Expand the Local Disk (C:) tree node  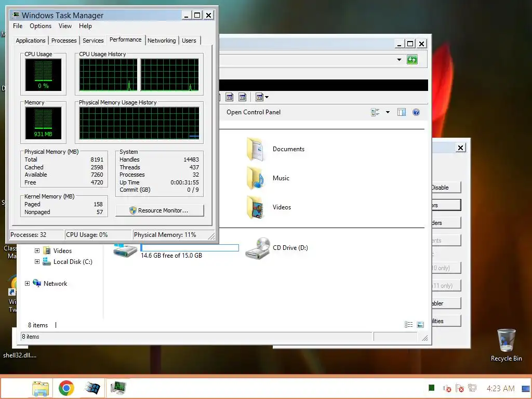[37, 262]
